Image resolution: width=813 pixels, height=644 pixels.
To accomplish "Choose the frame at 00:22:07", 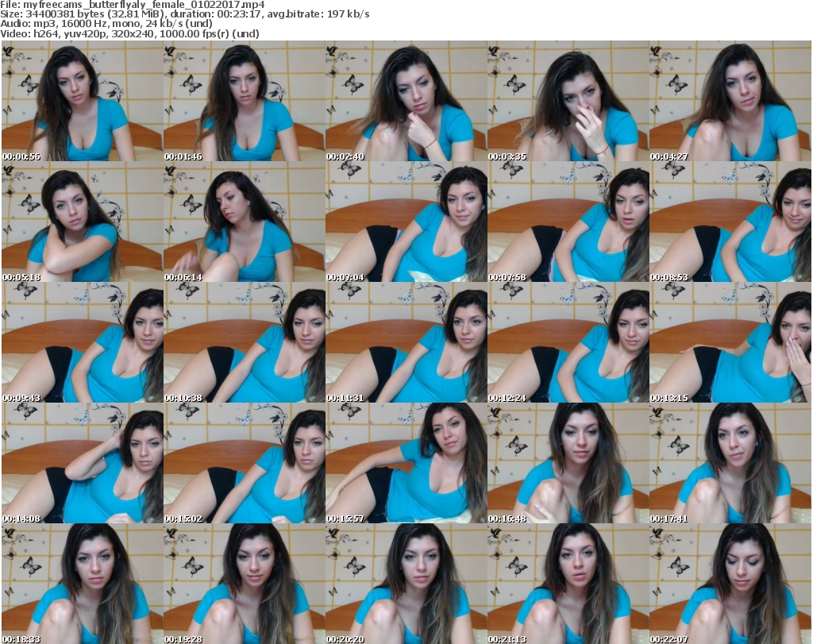I will coord(730,584).
